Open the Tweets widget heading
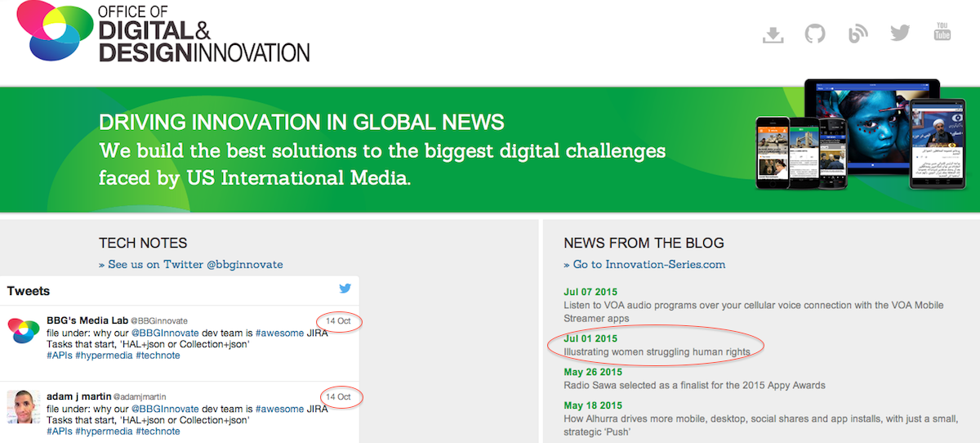 point(29,291)
